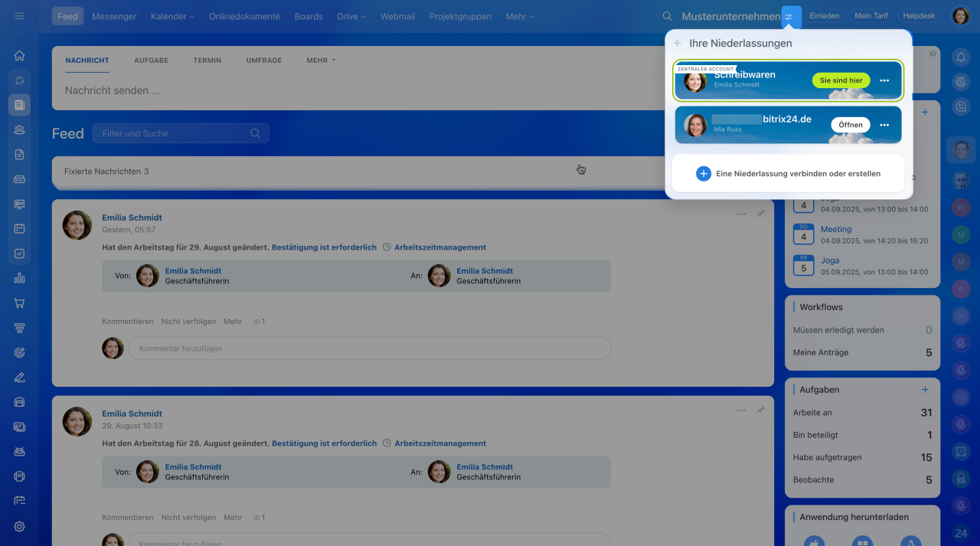Open the Mehr dropdown in top navigation

pos(519,16)
